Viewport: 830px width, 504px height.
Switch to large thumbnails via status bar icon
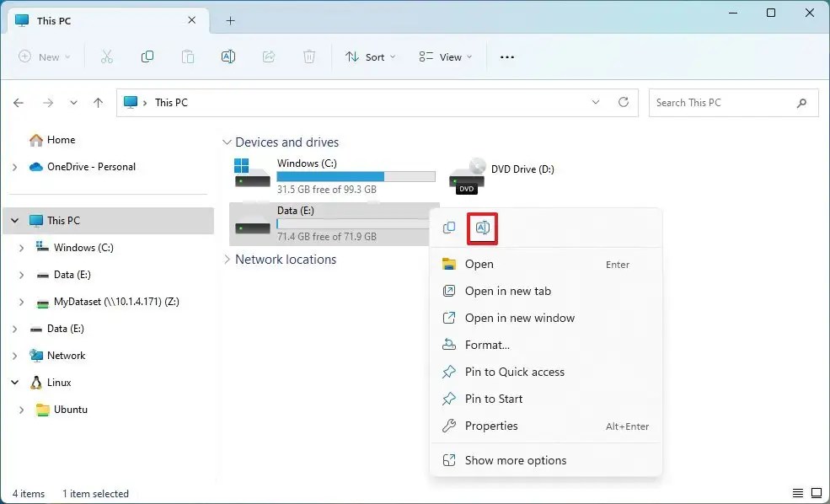point(817,492)
